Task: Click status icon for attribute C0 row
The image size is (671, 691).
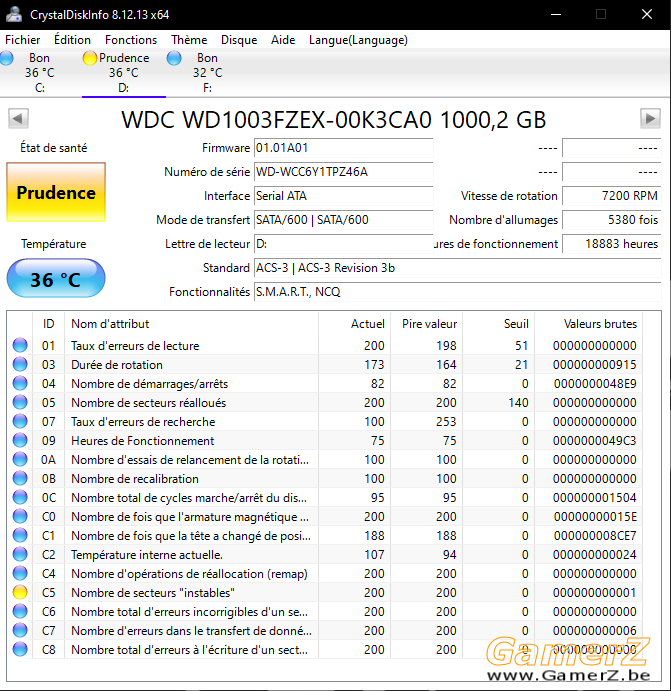Action: tap(20, 516)
